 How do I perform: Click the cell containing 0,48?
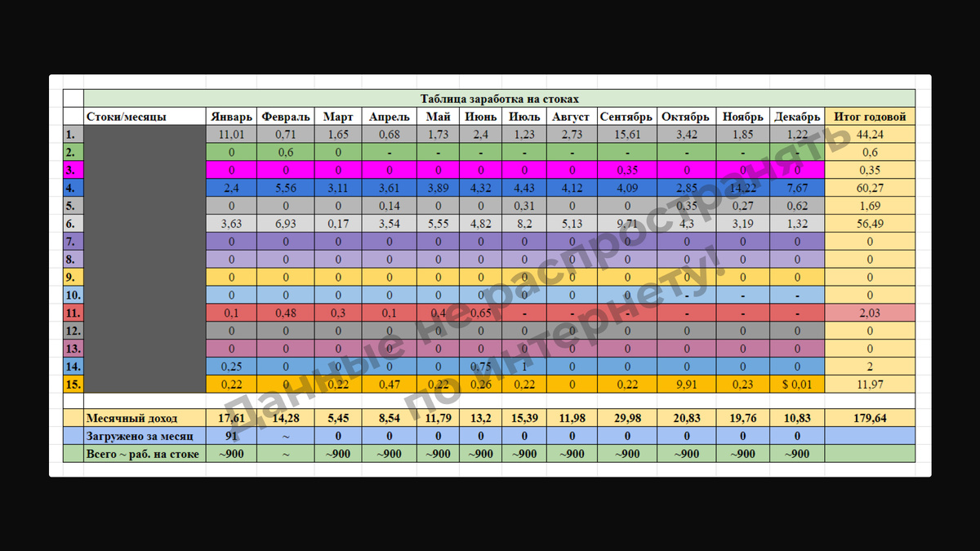[x=286, y=313]
